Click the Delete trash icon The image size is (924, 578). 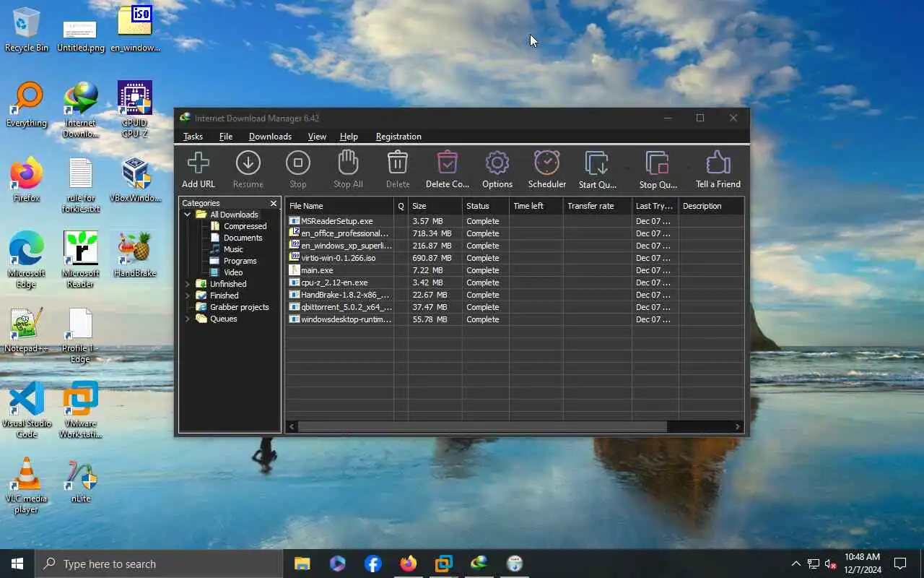(398, 163)
